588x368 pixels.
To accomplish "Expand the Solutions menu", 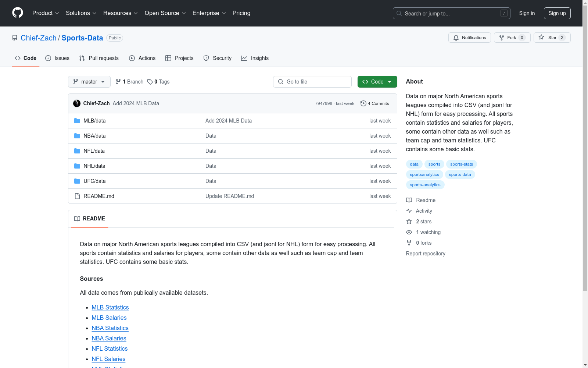I will tap(81, 13).
